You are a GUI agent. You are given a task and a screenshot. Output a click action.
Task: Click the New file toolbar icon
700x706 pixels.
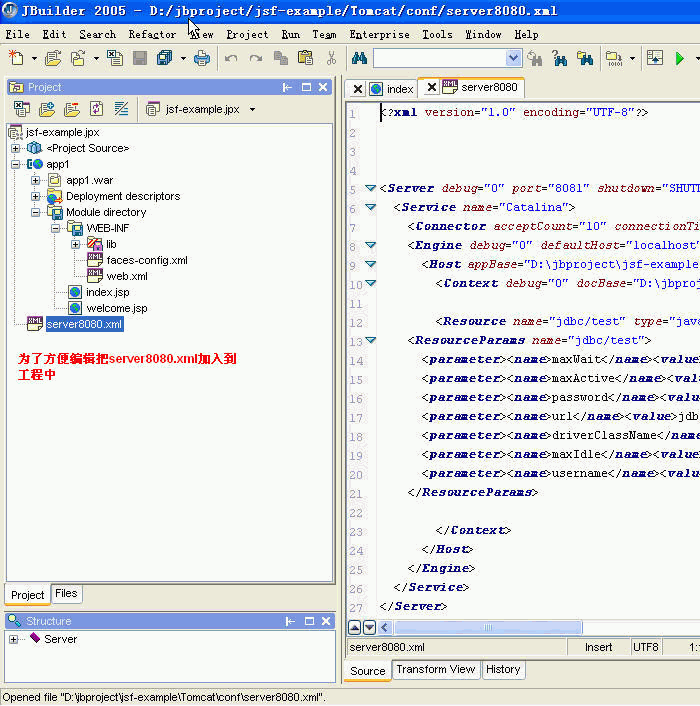tap(17, 58)
